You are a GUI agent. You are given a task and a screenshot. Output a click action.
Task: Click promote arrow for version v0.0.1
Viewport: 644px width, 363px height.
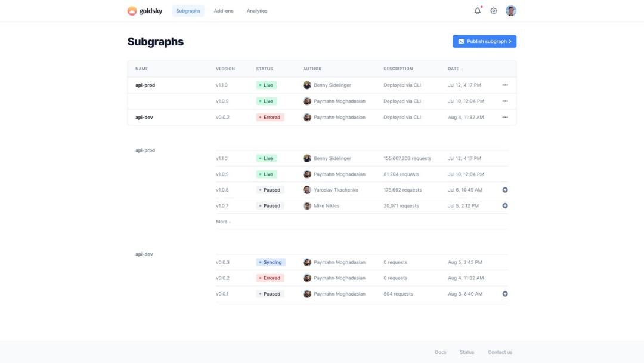(x=505, y=294)
